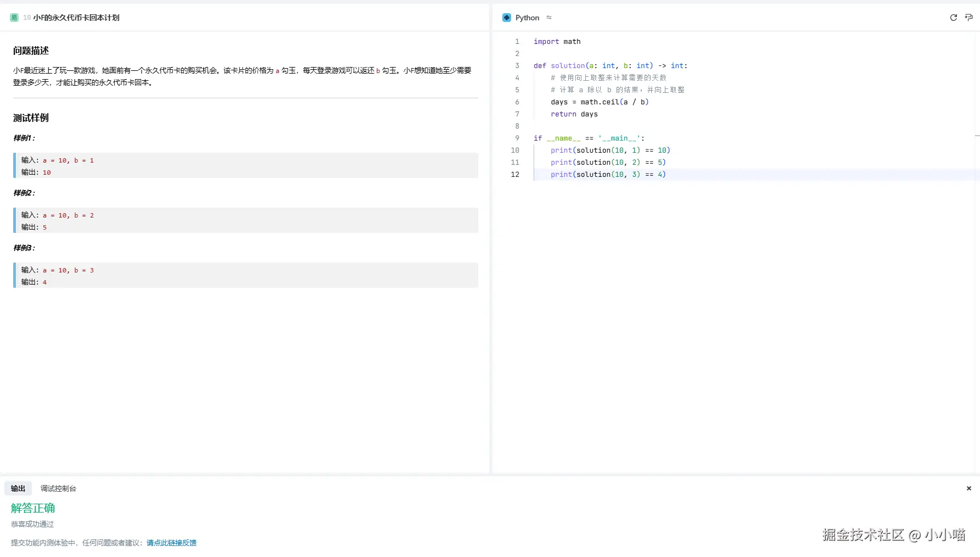Click the math.ceil(a / b) code line

[x=600, y=102]
